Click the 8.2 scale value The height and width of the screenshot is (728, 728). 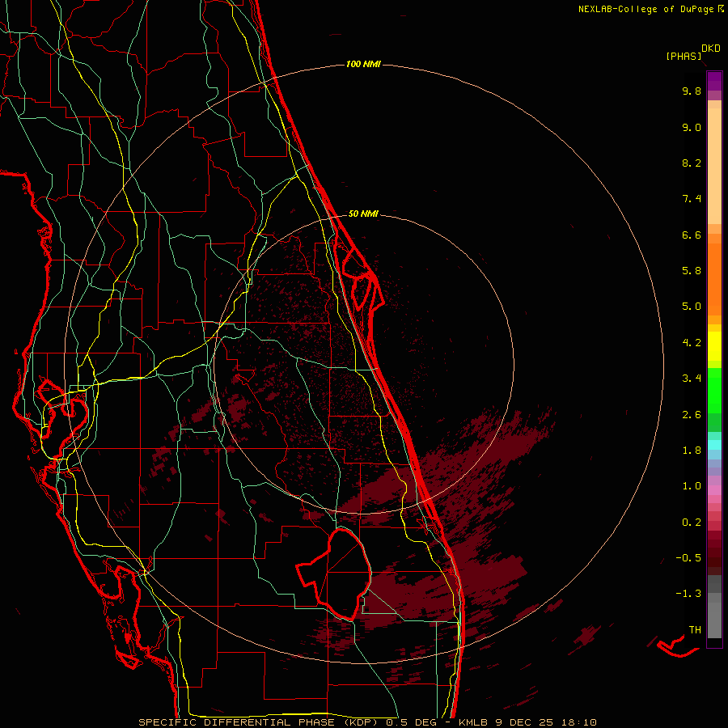(x=692, y=163)
